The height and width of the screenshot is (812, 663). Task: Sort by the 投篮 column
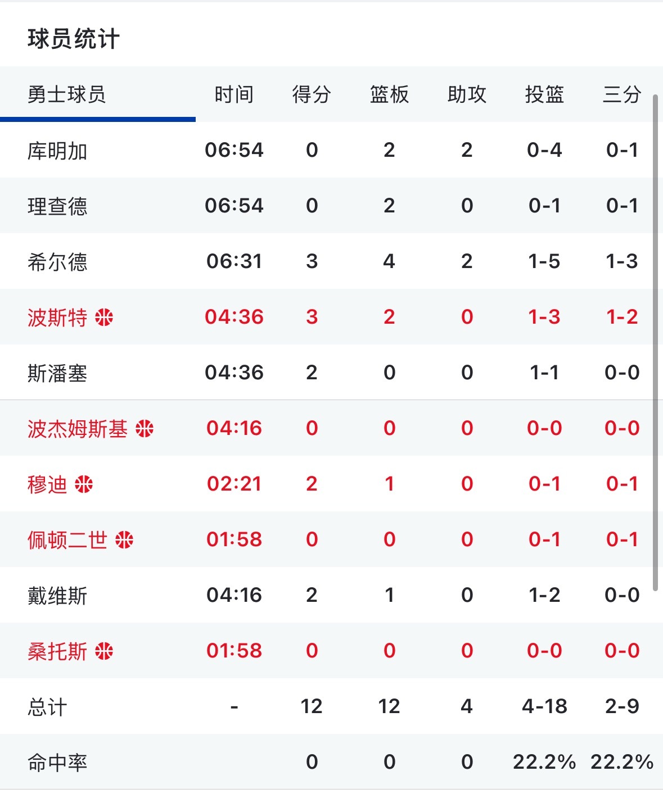544,96
